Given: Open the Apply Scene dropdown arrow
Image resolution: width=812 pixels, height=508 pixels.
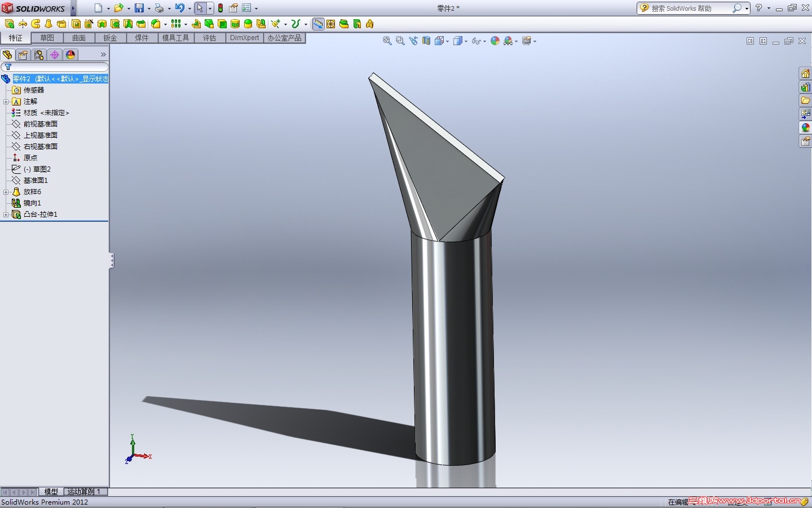Looking at the screenshot, I should click(516, 41).
